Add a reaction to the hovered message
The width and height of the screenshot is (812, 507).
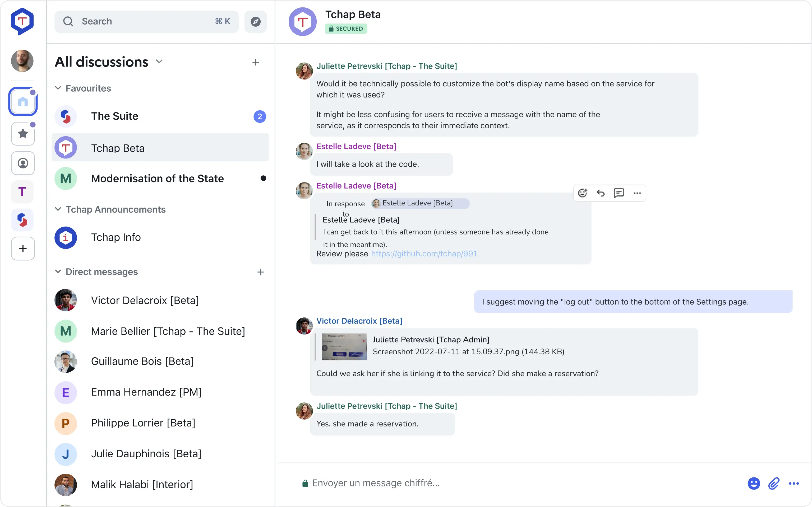583,193
